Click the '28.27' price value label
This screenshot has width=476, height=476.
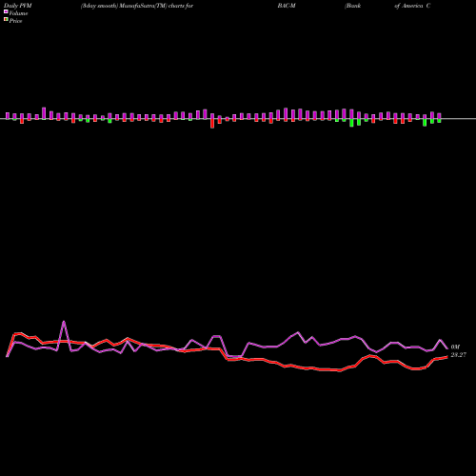[x=459, y=355]
